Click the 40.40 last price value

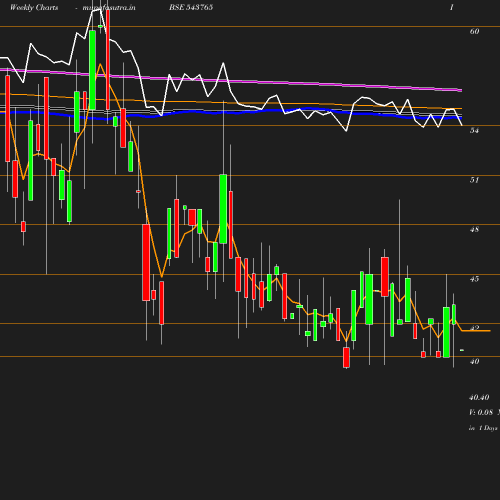tap(479, 397)
